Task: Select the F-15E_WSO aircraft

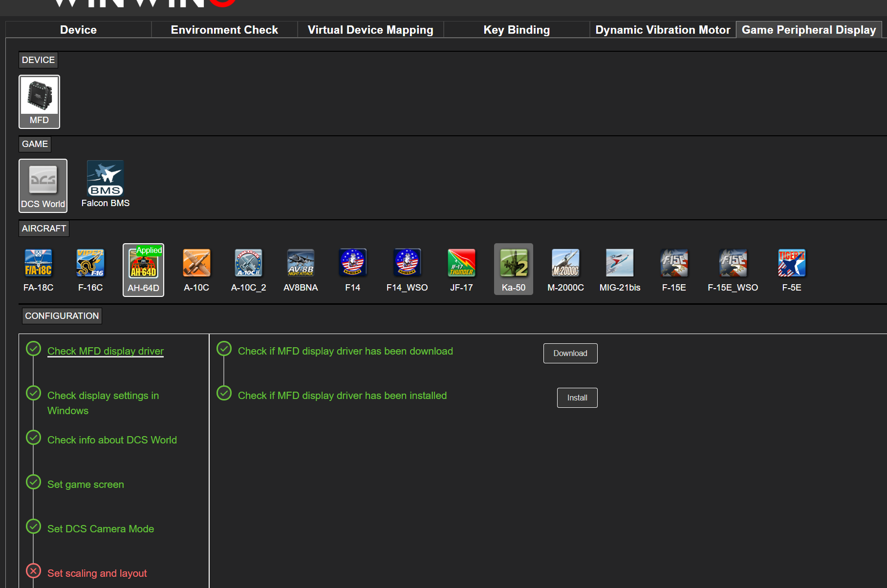Action: click(x=733, y=270)
